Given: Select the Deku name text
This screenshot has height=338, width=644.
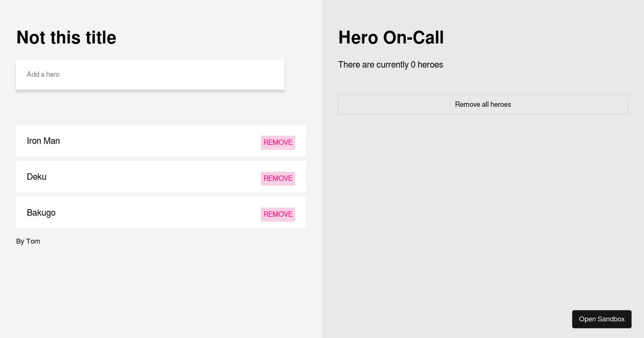Looking at the screenshot, I should point(36,177).
